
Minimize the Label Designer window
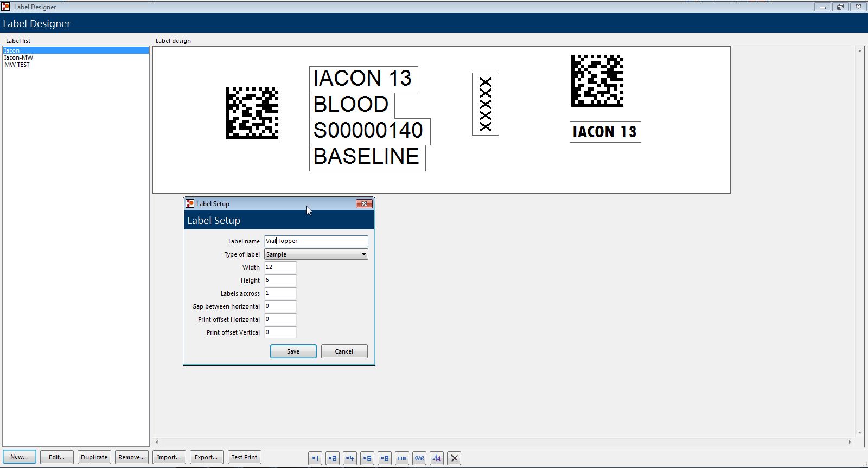click(x=822, y=7)
